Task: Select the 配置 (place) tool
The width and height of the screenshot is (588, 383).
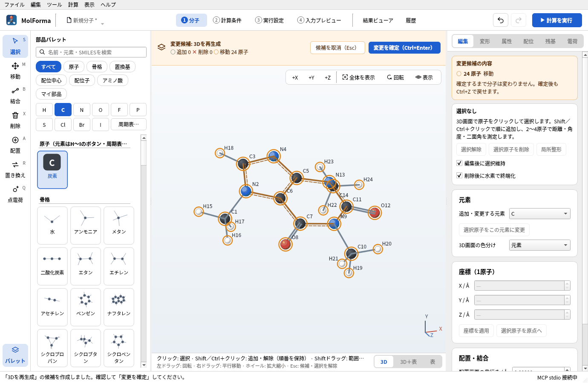Action: 15,145
